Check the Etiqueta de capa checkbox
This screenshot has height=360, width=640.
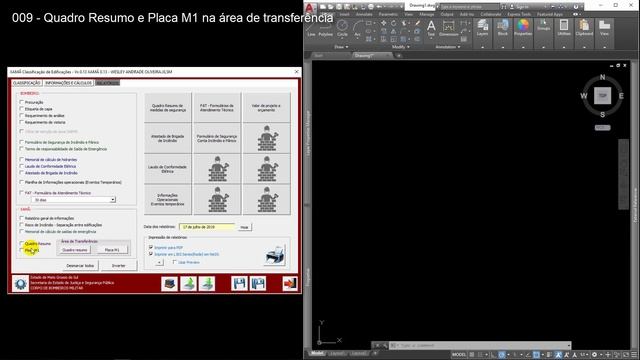point(22,109)
